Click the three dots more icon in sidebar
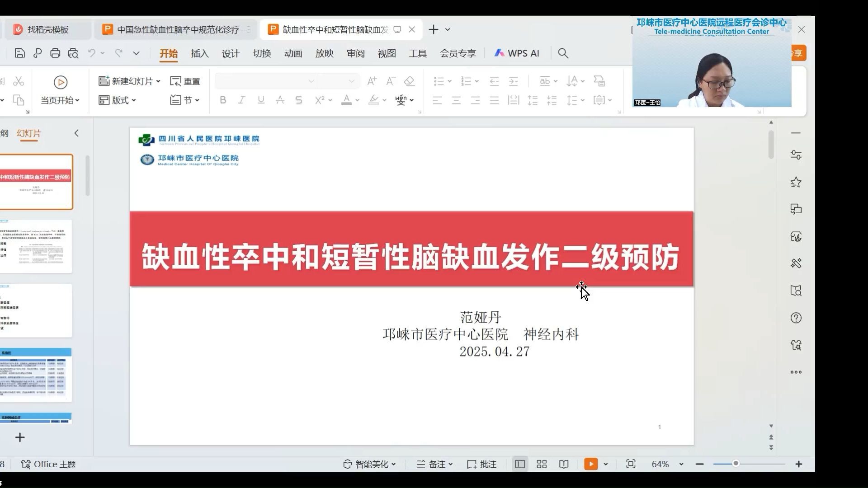Screen dimensions: 868x488 pos(796,372)
